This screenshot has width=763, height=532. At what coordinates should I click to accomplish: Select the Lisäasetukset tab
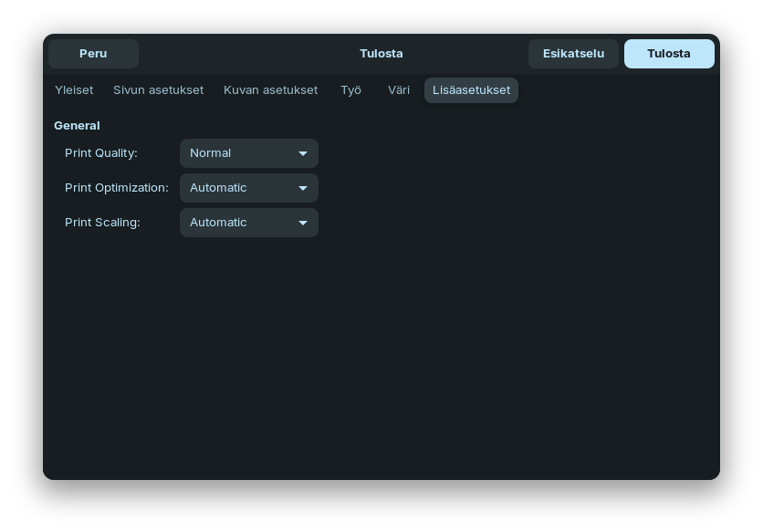tap(471, 90)
